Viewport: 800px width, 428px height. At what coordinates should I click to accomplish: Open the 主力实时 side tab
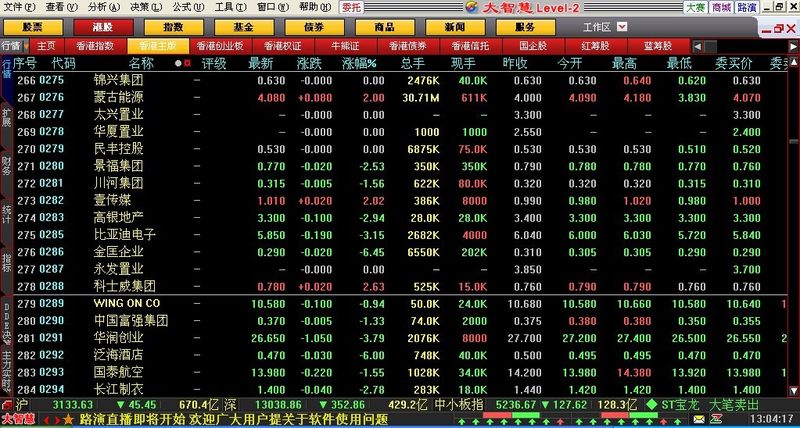(x=6, y=370)
